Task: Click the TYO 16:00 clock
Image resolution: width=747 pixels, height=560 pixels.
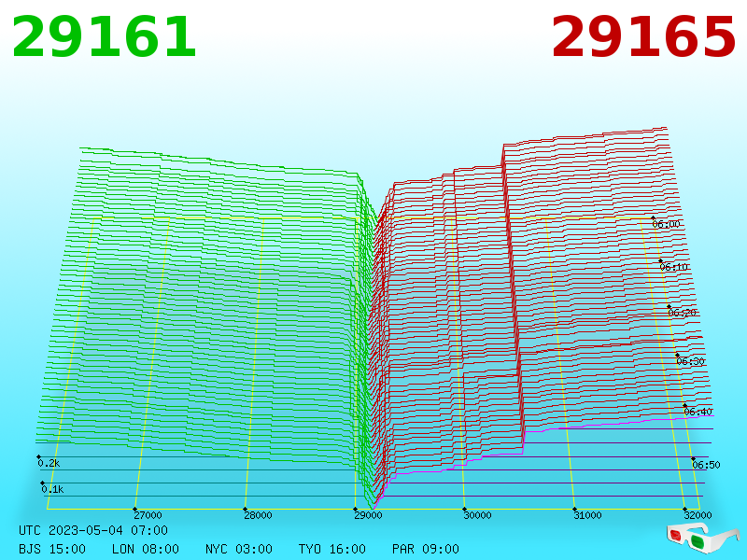Action: (332, 549)
